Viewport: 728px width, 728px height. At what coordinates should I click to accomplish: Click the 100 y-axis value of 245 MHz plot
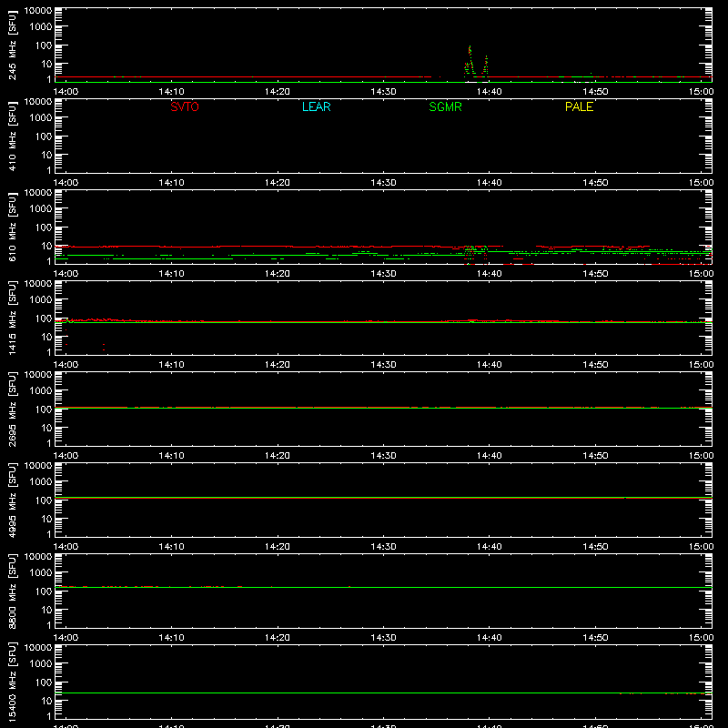click(44, 45)
